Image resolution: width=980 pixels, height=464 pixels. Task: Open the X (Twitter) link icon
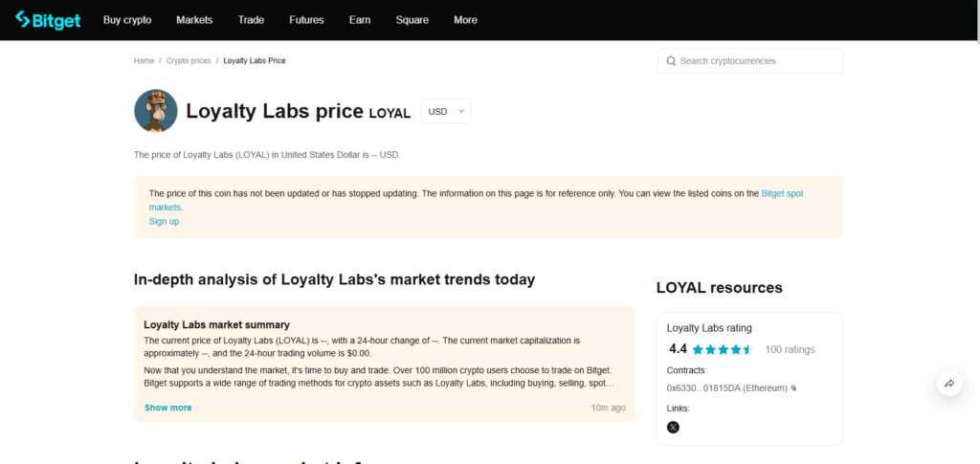click(673, 427)
